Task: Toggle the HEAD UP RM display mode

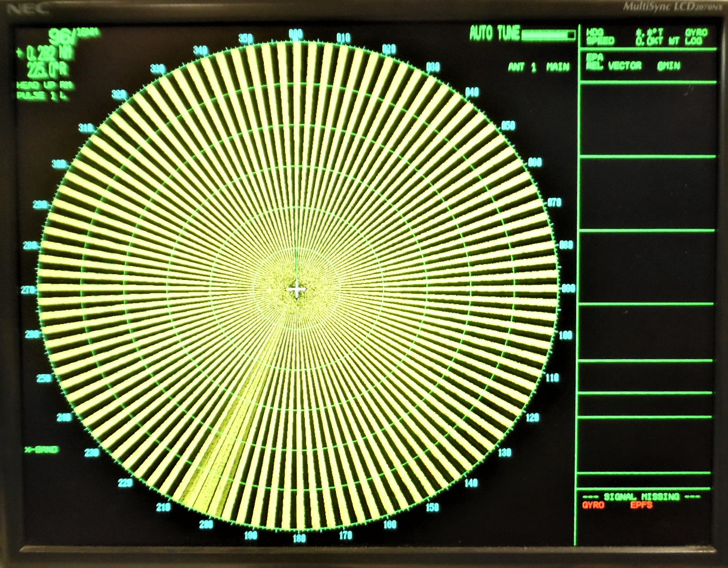Action: (45, 85)
